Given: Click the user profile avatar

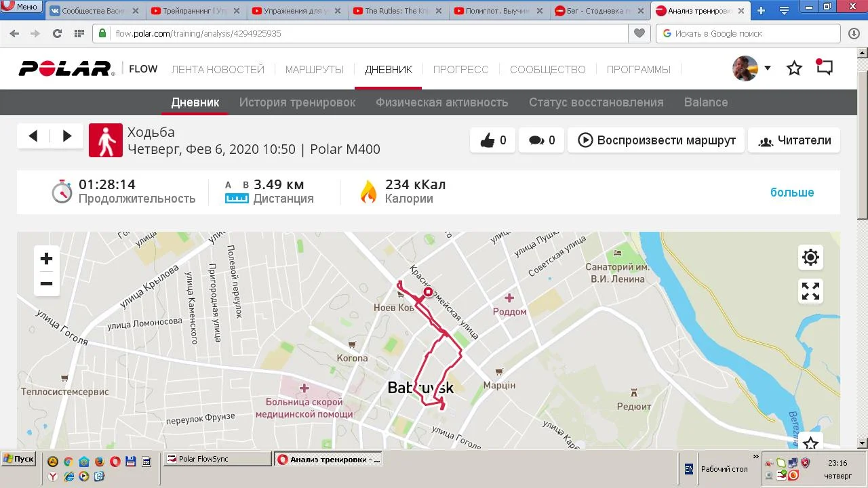Looking at the screenshot, I should tap(745, 68).
